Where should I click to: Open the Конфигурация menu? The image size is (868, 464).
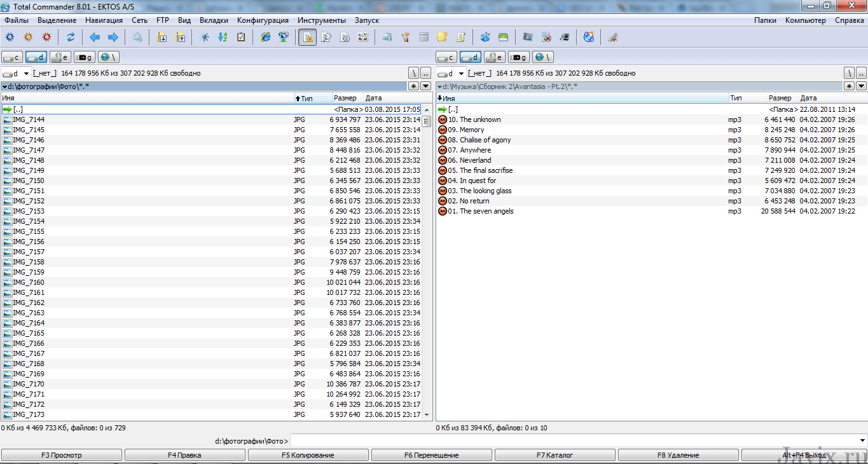[263, 20]
